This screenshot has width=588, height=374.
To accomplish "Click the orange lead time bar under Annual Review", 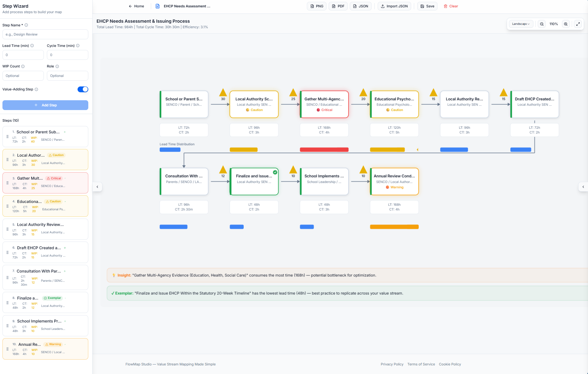I will tap(394, 227).
